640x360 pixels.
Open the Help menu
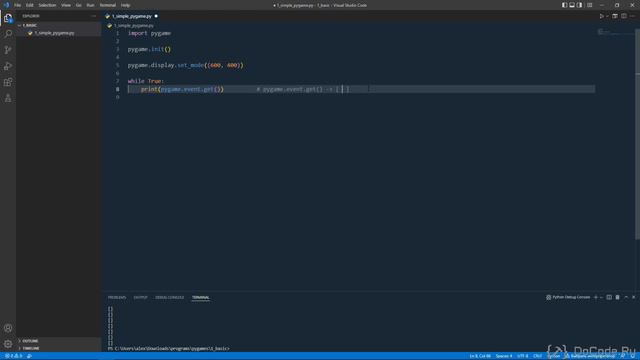tap(125, 5)
